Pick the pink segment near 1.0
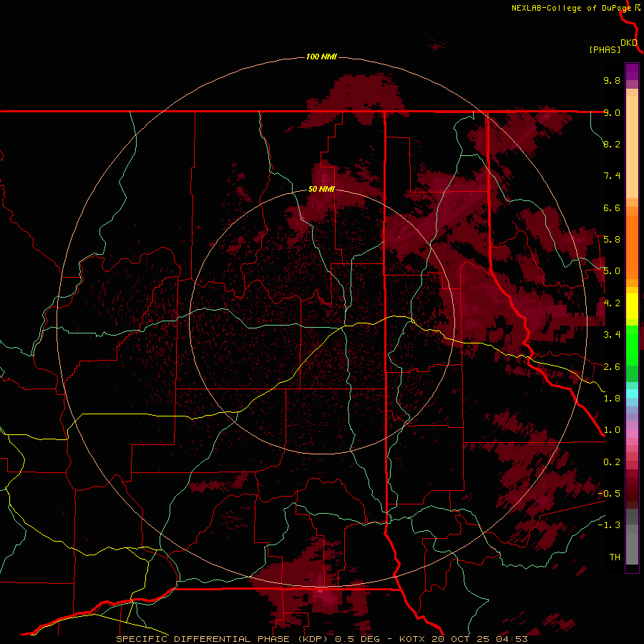This screenshot has width=644, height=644. (x=632, y=434)
